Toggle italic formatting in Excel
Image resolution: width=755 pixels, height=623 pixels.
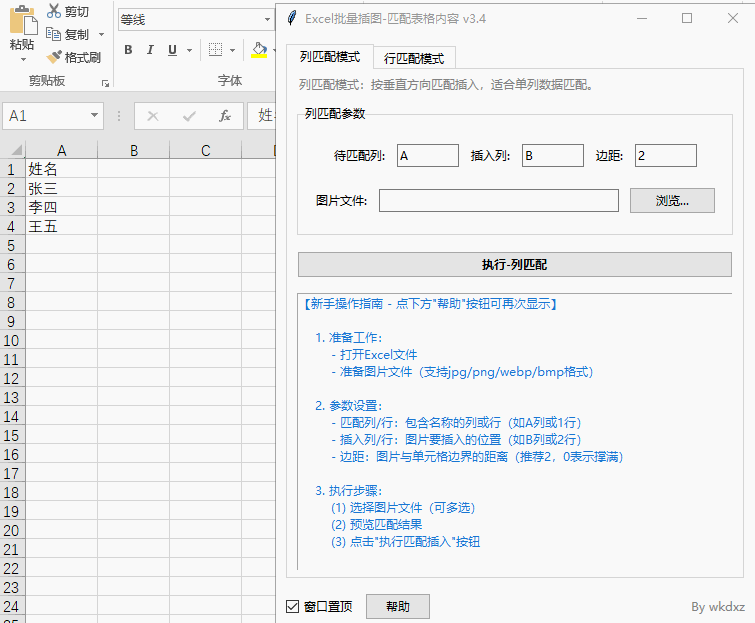click(x=150, y=50)
